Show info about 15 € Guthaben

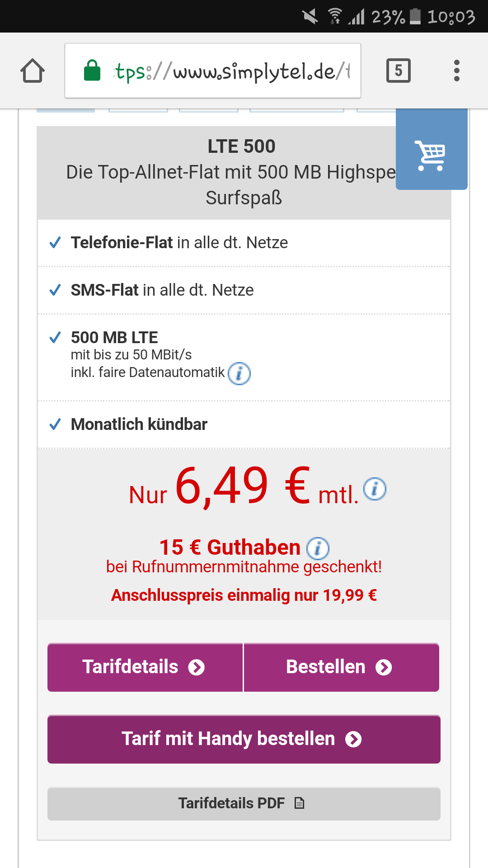pyautogui.click(x=318, y=548)
